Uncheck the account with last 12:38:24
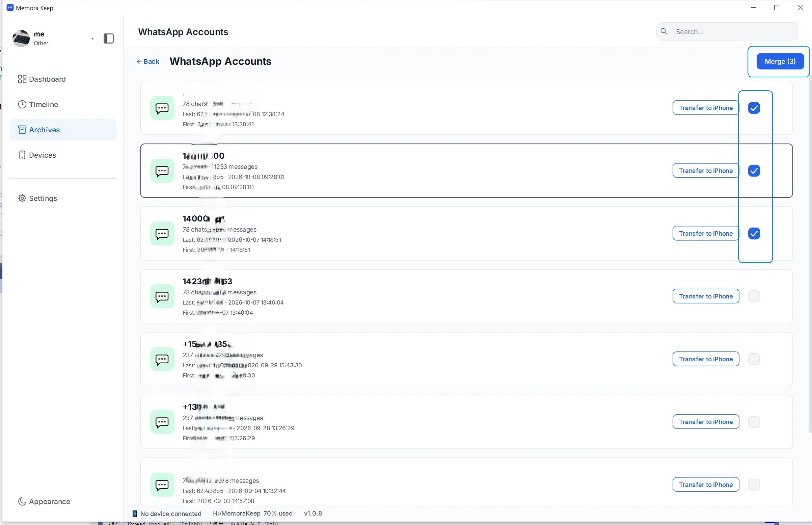The width and height of the screenshot is (812, 525). (x=754, y=108)
